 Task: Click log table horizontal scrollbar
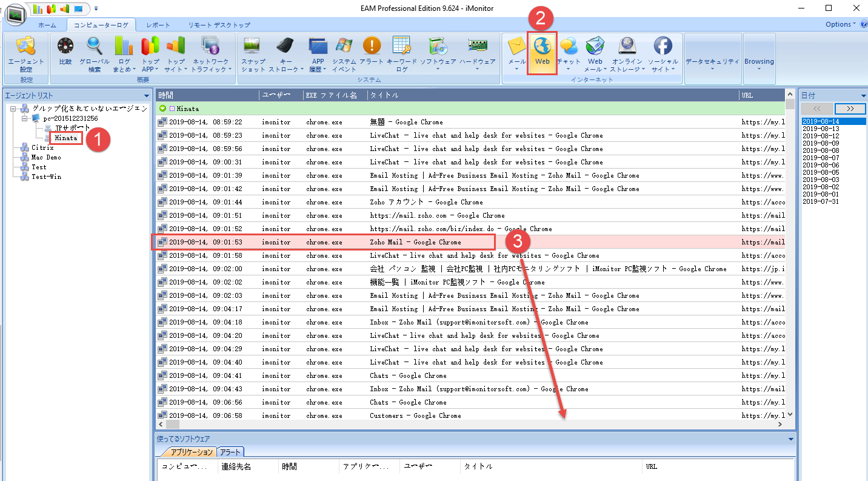470,425
